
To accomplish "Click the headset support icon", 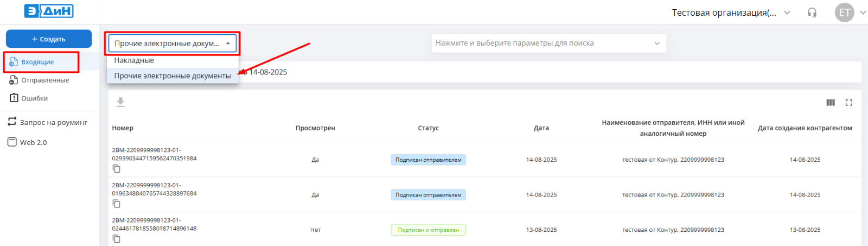I will point(812,12).
